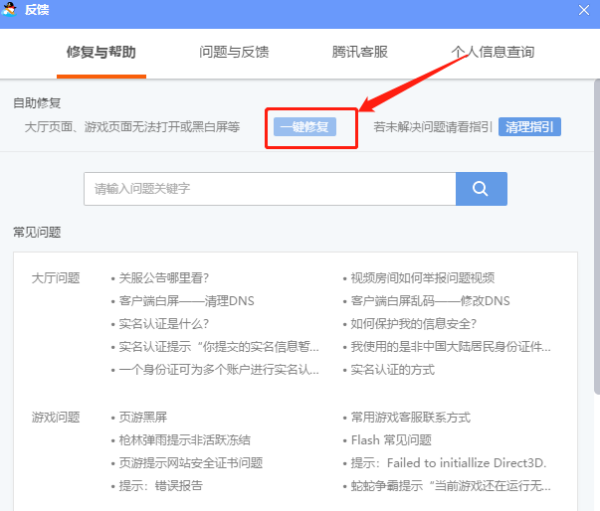Open 客户端白屏乱码——修改DNS article
600x511 pixels.
pos(430,301)
